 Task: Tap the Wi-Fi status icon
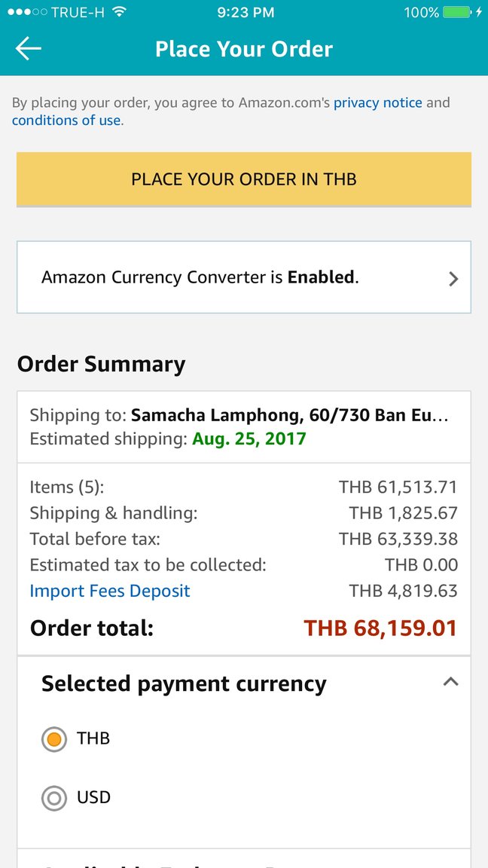119,12
